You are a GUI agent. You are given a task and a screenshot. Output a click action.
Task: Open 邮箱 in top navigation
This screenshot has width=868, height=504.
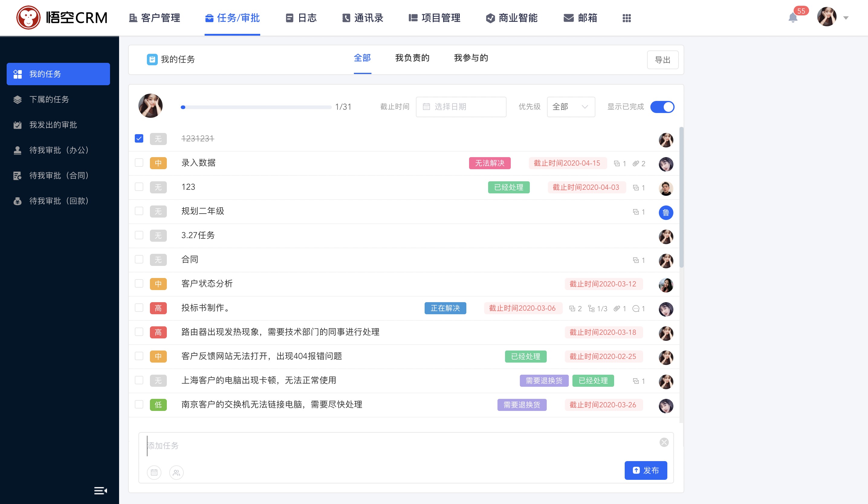[x=580, y=18]
